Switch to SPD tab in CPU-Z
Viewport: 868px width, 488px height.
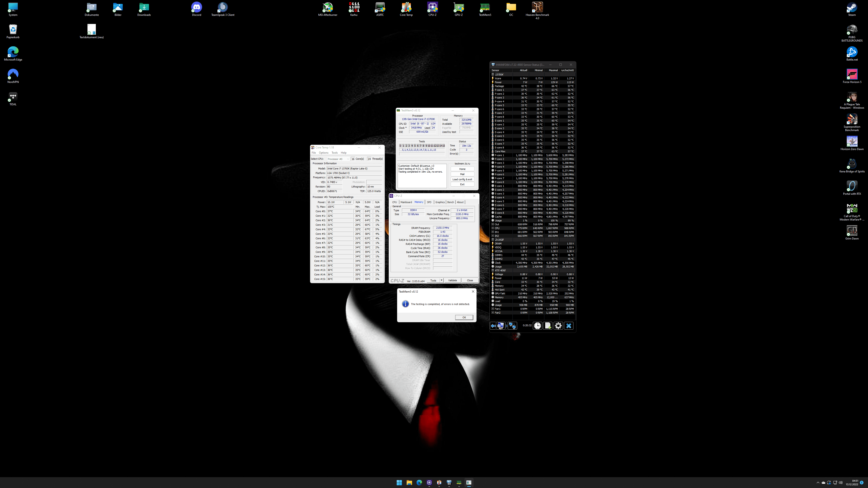pos(429,202)
